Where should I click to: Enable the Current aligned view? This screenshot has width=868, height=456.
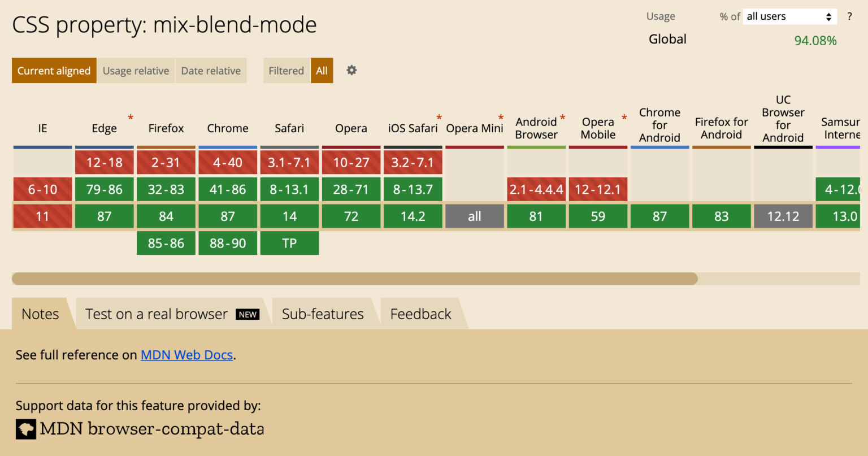click(54, 70)
